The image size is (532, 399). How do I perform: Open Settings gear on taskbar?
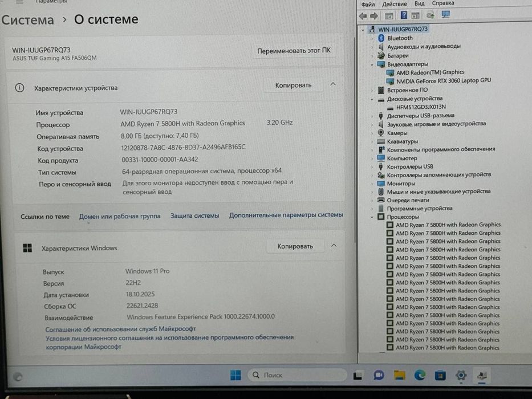click(461, 375)
